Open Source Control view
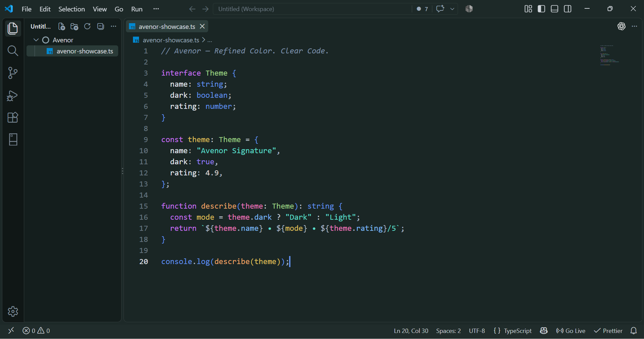 coord(13,73)
